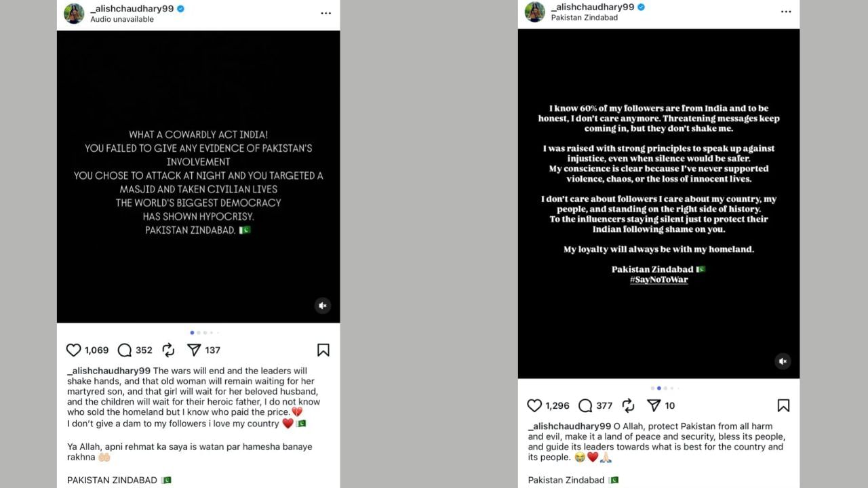Image resolution: width=868 pixels, height=488 pixels.
Task: Unmute audio on the left post
Action: tap(323, 306)
